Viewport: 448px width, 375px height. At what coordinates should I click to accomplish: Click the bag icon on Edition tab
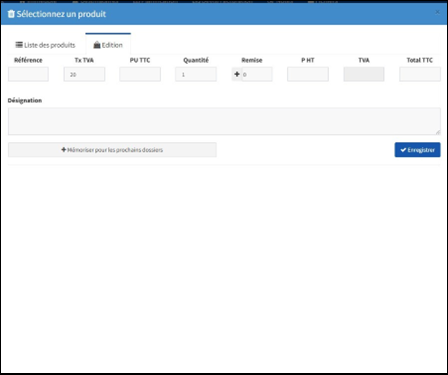pos(97,45)
